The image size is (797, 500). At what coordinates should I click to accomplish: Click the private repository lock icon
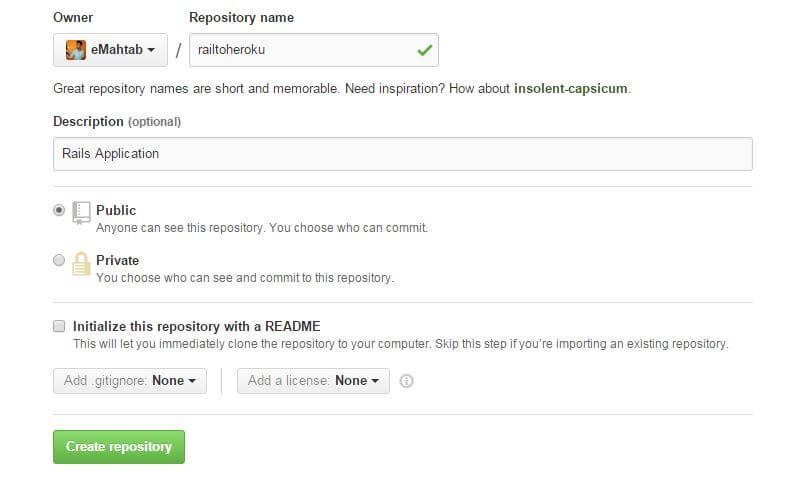81,264
